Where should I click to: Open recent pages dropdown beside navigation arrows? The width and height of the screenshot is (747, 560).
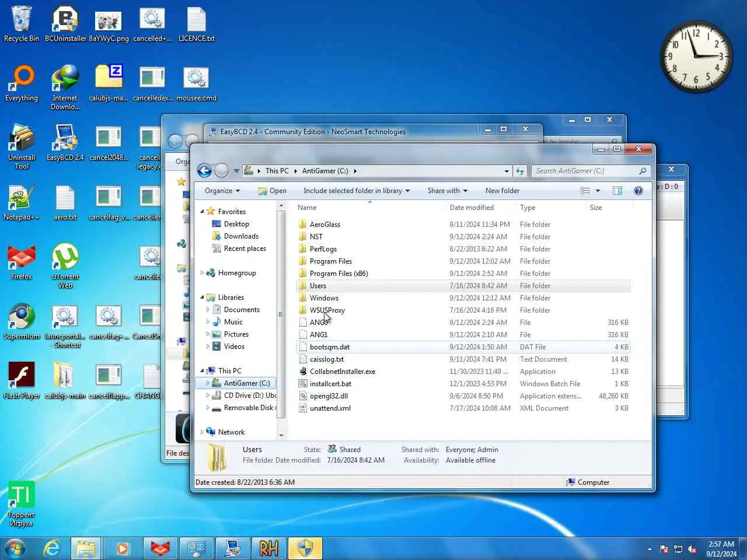pos(236,171)
